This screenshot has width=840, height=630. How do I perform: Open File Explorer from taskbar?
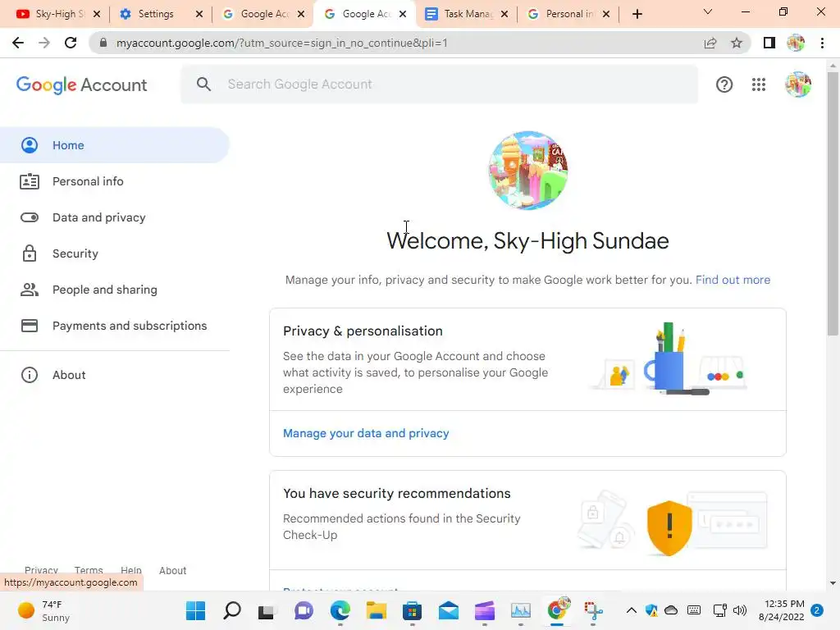click(x=376, y=610)
